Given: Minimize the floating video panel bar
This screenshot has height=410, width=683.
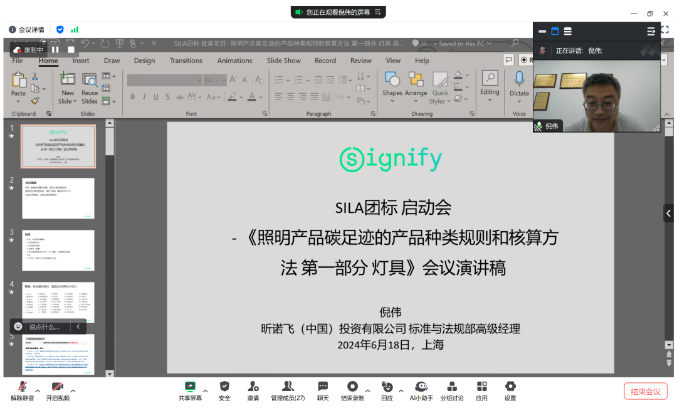Looking at the screenshot, I should [542, 31].
